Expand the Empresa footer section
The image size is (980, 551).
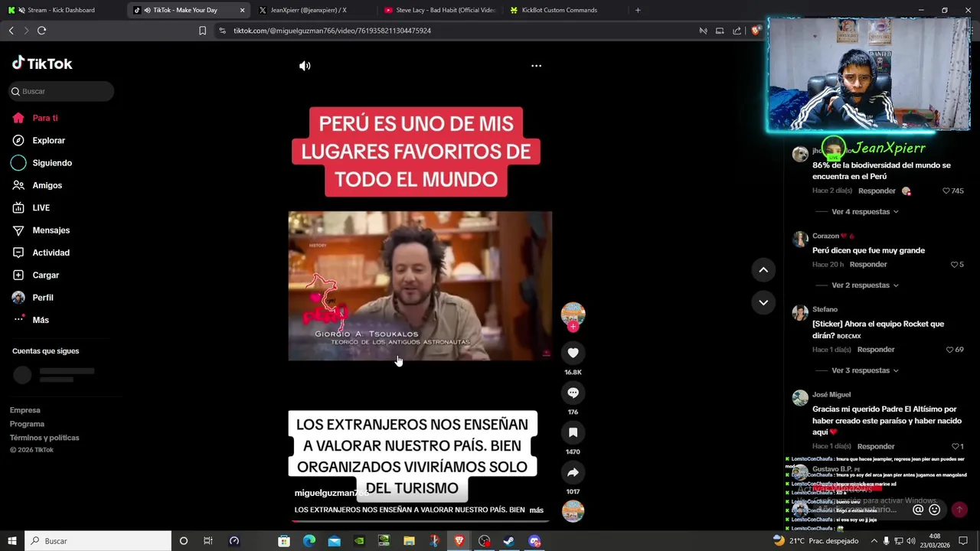click(25, 410)
